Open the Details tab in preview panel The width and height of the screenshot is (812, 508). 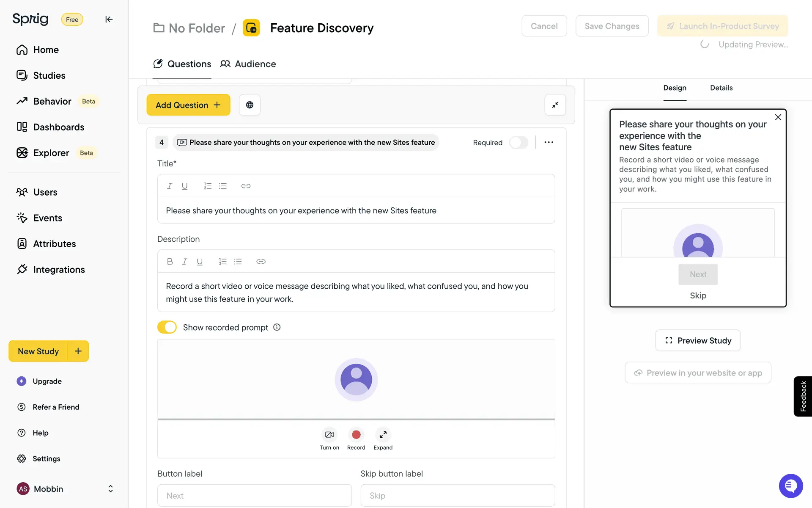coord(721,88)
